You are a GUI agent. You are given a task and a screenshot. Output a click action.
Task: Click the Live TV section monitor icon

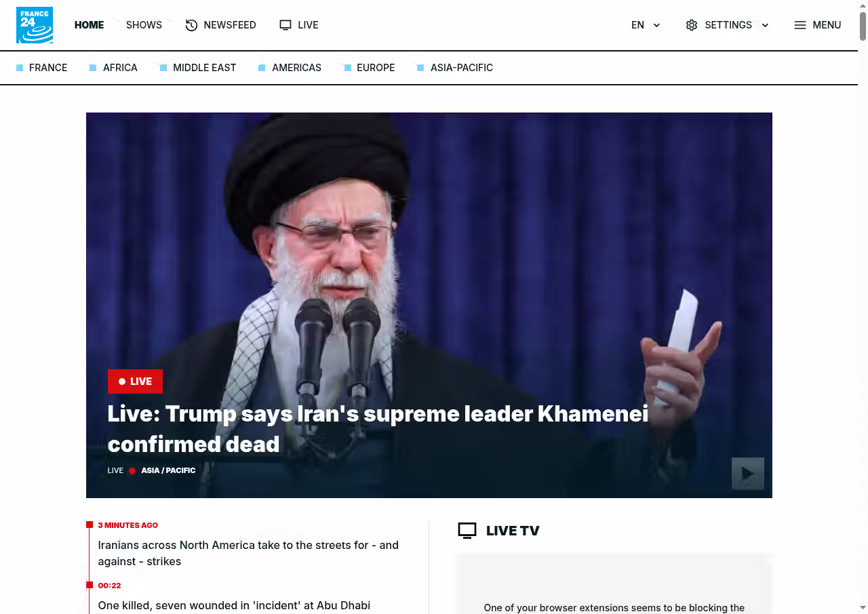click(x=467, y=531)
